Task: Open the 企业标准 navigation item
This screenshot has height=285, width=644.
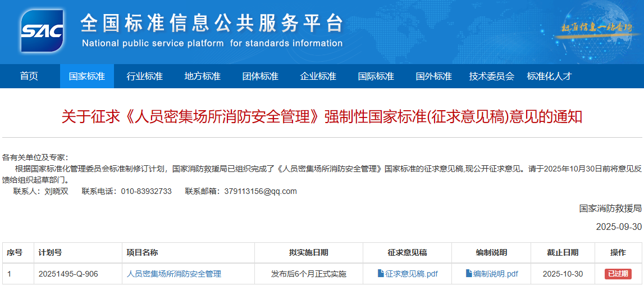Action: coord(318,76)
